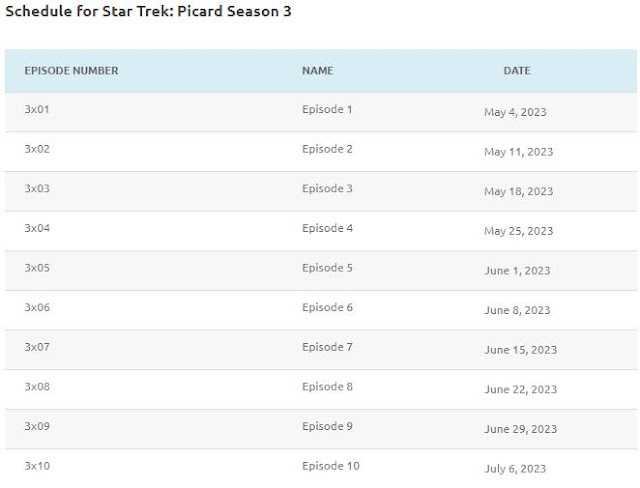The width and height of the screenshot is (640, 488).
Task: Click the NAME column header
Action: pos(318,71)
